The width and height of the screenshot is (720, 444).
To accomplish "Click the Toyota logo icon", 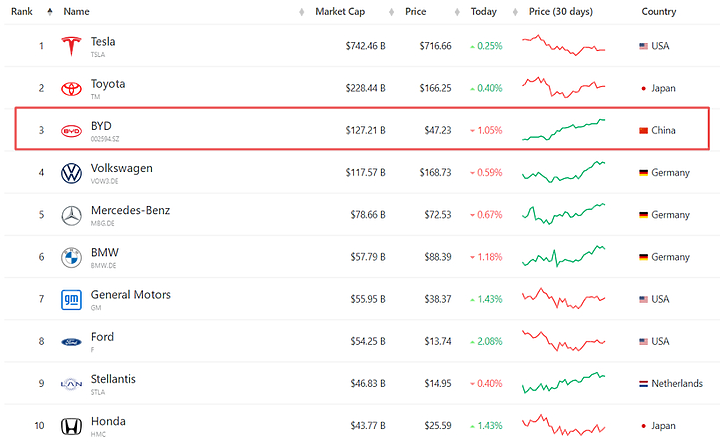I will [71, 88].
